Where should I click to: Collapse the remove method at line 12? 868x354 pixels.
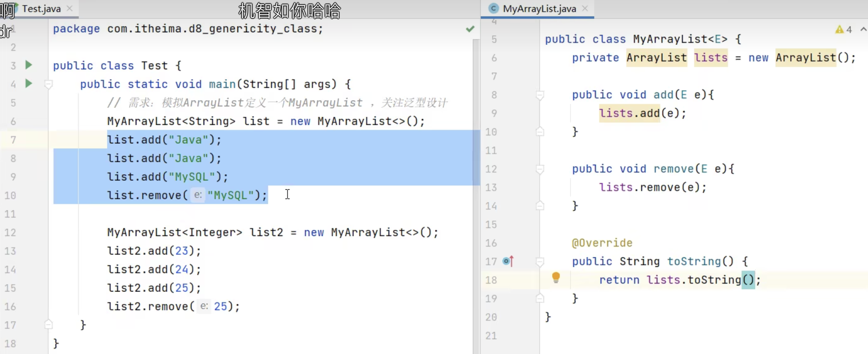pos(540,169)
